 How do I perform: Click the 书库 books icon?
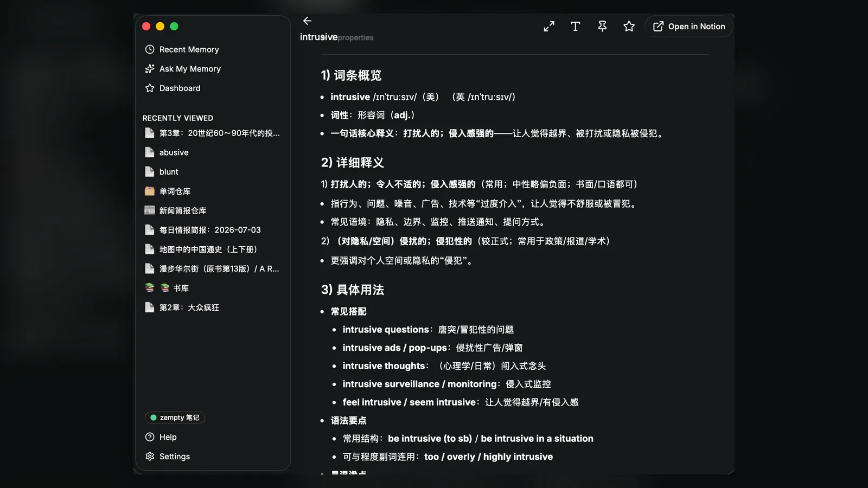click(x=150, y=288)
